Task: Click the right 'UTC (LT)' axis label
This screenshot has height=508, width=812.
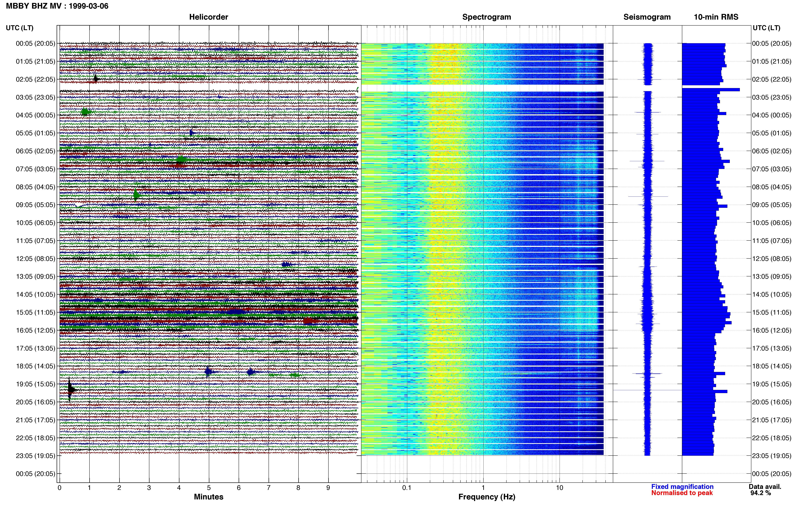Action: 766,28
